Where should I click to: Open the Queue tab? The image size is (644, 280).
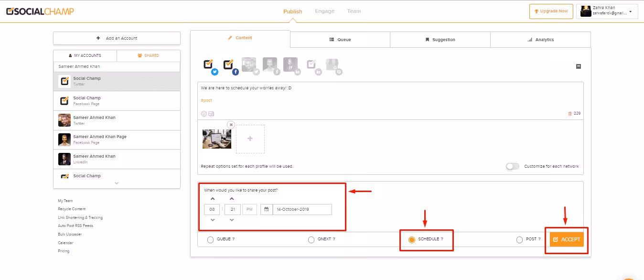pos(340,40)
